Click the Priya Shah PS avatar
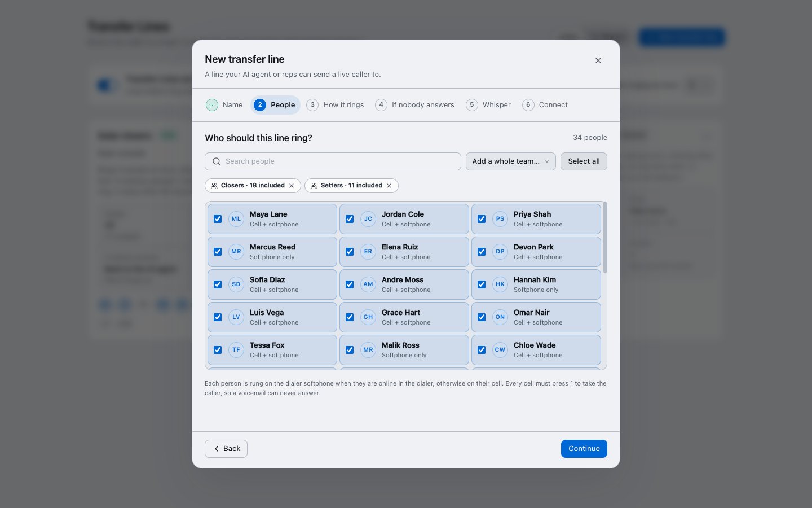Image resolution: width=812 pixels, height=508 pixels. tap(500, 219)
